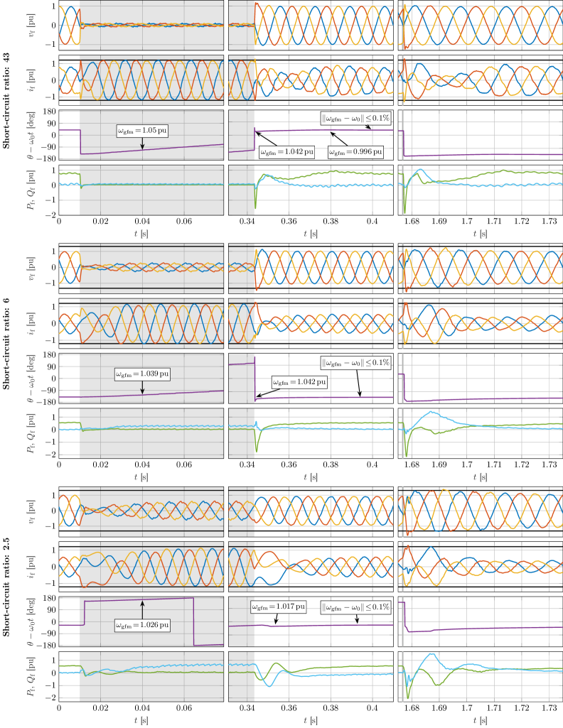Select the 'ωgfm = 1.017 pu' annotation box
Screen dimensions: 563x728
pos(279,607)
